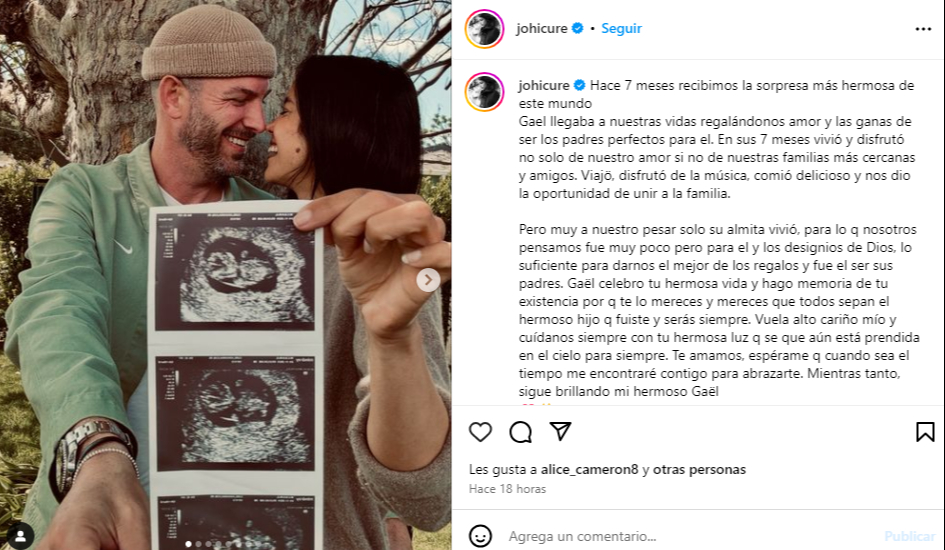This screenshot has width=945, height=550.
Task: Select the first carousel dot indicator
Action: (189, 544)
